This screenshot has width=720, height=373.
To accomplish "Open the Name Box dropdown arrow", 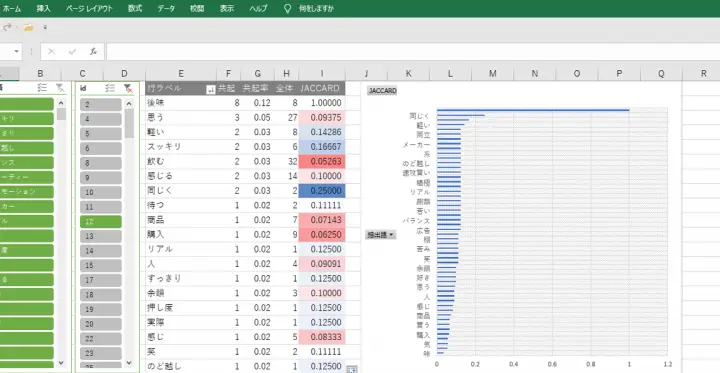I will coord(17,51).
